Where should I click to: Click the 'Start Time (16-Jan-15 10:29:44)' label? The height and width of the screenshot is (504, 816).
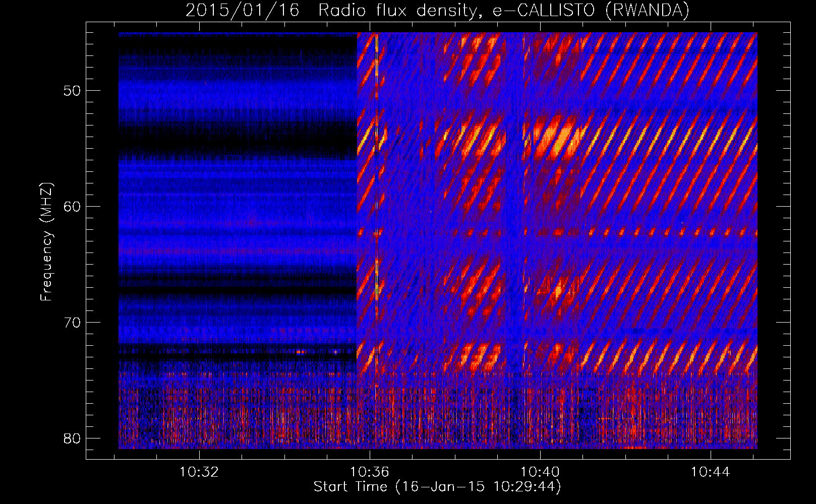(437, 487)
